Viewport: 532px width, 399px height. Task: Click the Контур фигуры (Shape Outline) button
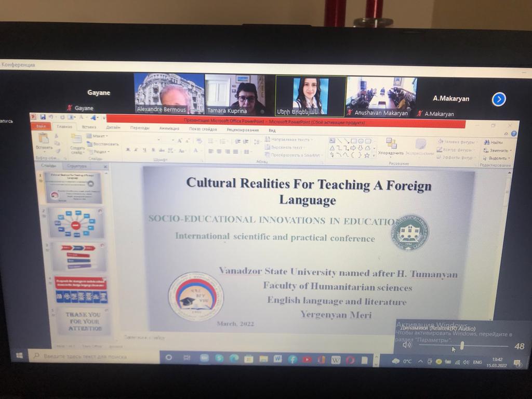pos(454,150)
